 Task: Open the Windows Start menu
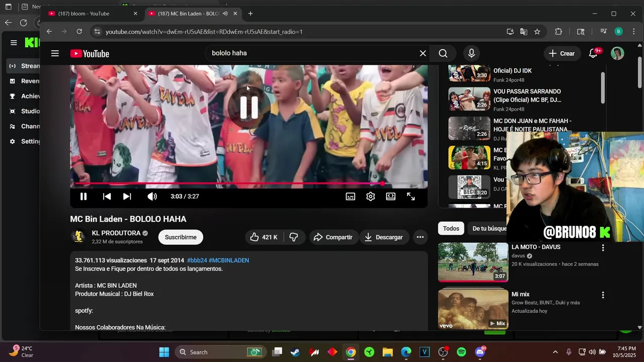(164, 352)
